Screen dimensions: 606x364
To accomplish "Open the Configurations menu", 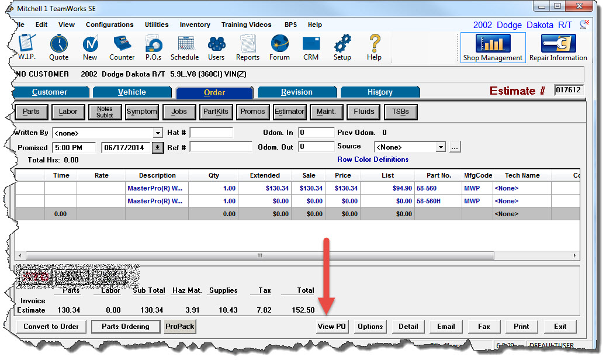I will click(109, 25).
